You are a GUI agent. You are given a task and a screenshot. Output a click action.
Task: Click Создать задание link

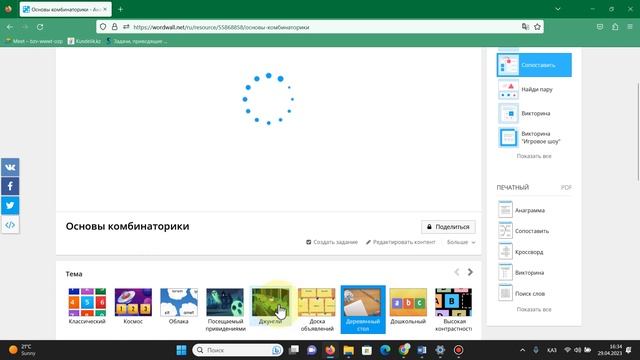tap(332, 242)
